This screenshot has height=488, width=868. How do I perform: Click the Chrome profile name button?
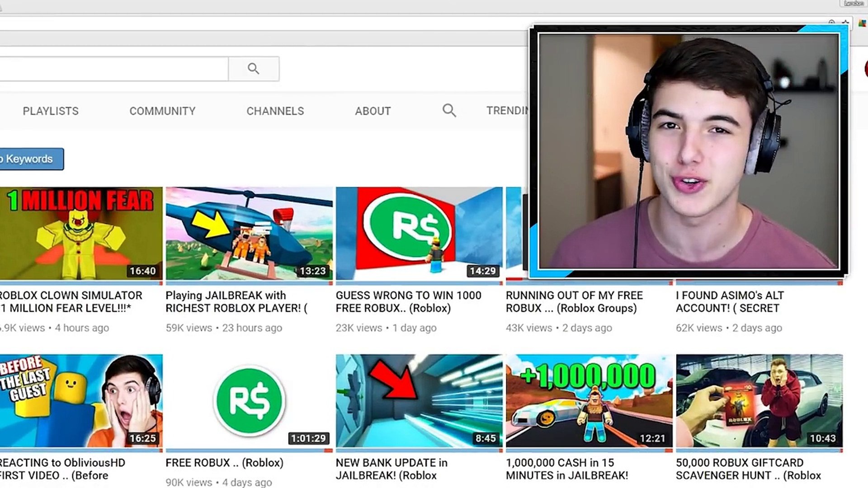point(854,3)
